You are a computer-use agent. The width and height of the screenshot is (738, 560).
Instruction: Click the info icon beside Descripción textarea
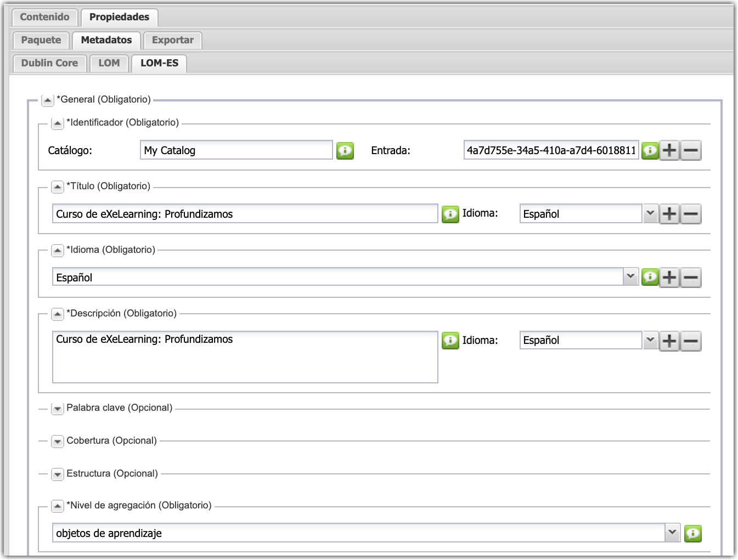pos(450,341)
